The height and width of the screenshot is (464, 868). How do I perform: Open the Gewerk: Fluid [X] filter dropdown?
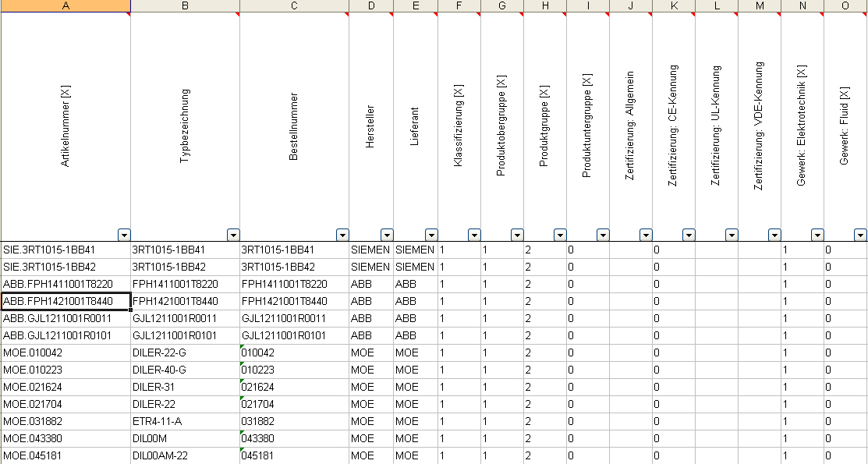coord(860,235)
